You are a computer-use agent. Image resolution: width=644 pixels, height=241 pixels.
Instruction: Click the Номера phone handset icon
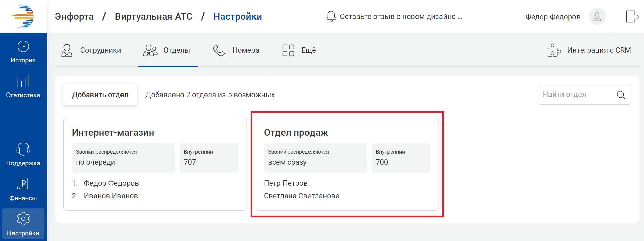(219, 50)
